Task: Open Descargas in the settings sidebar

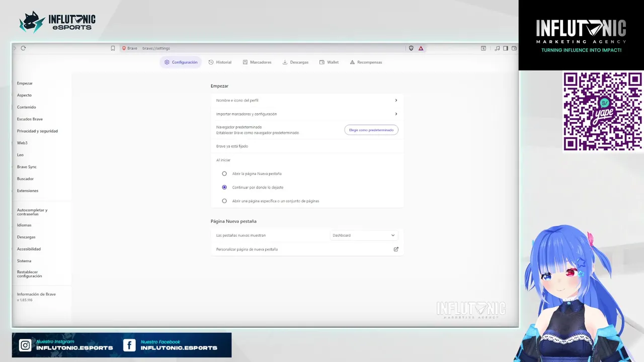Action: [x=26, y=237]
